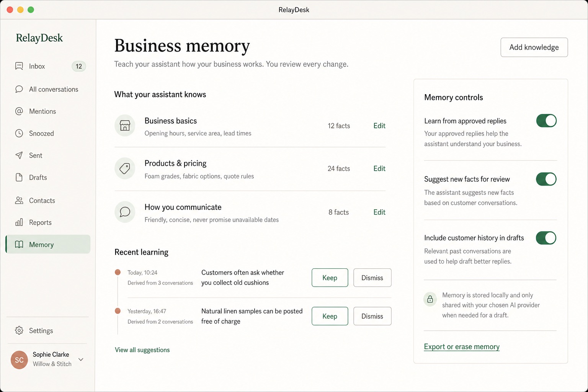The height and width of the screenshot is (392, 588).
Task: Open Settings from the sidebar
Action: click(48, 331)
